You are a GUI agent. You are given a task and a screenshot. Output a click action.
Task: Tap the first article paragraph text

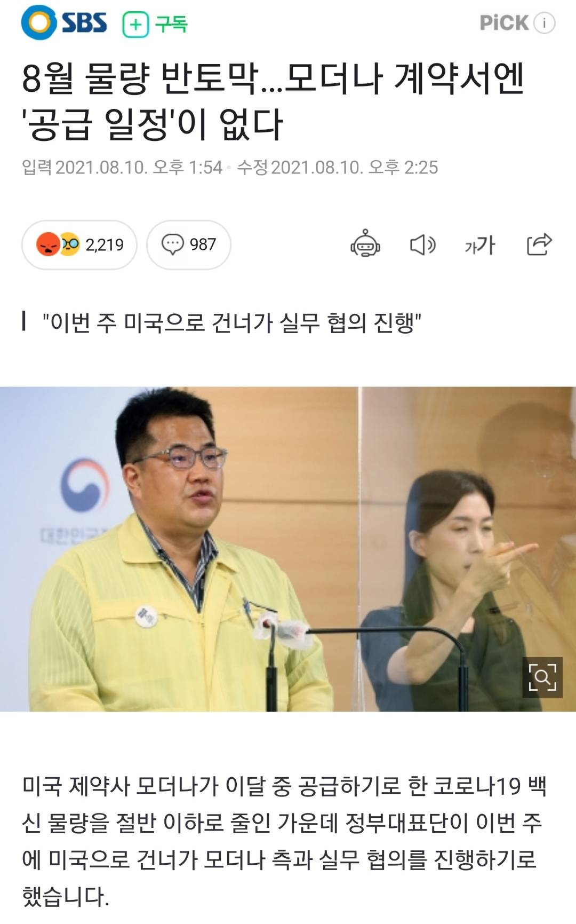tap(284, 841)
